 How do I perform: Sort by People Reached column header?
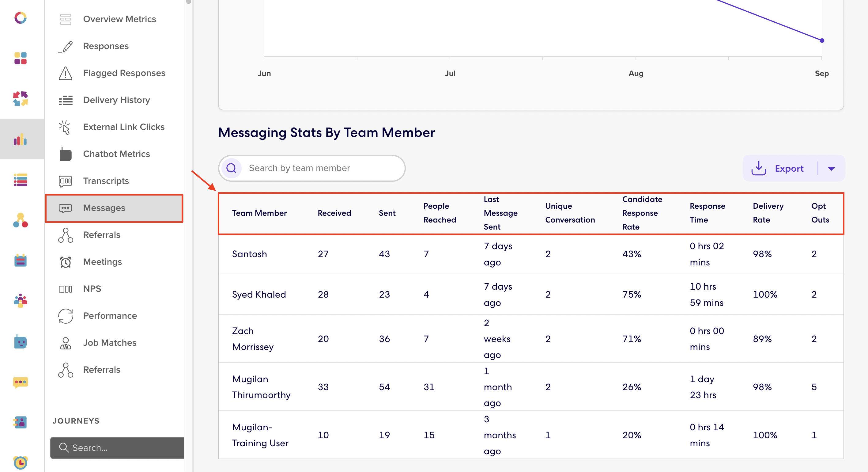[440, 213]
